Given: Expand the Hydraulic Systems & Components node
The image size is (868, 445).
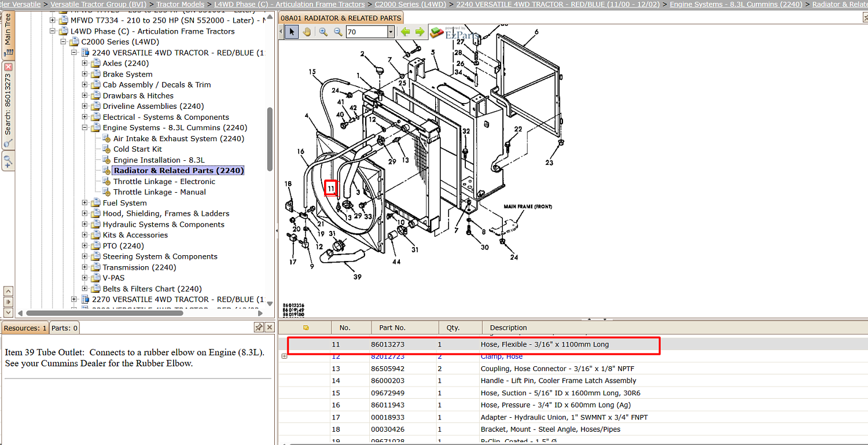Looking at the screenshot, I should (x=84, y=225).
